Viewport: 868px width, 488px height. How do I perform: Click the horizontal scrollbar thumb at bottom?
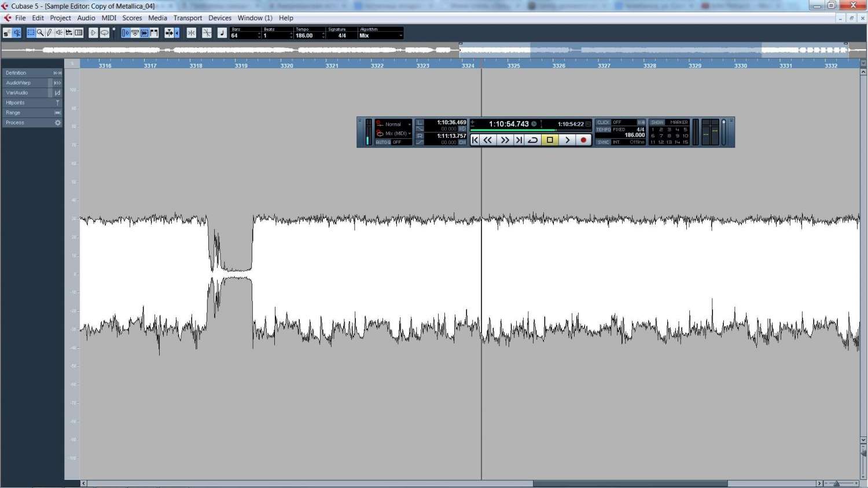pos(630,483)
